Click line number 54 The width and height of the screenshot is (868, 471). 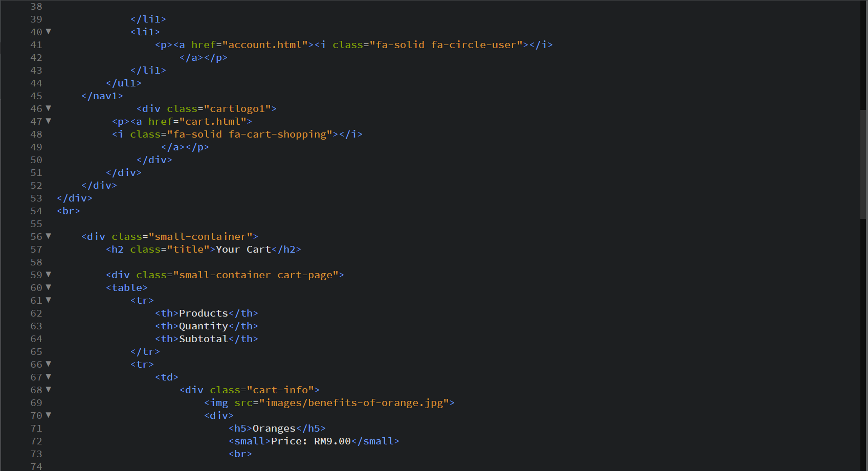click(36, 211)
